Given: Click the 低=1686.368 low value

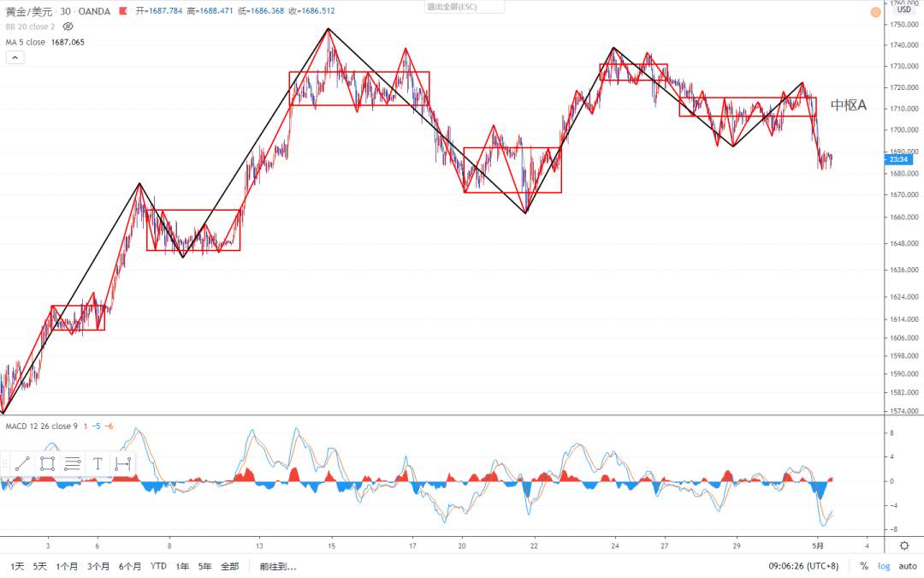Looking at the screenshot, I should tap(261, 10).
